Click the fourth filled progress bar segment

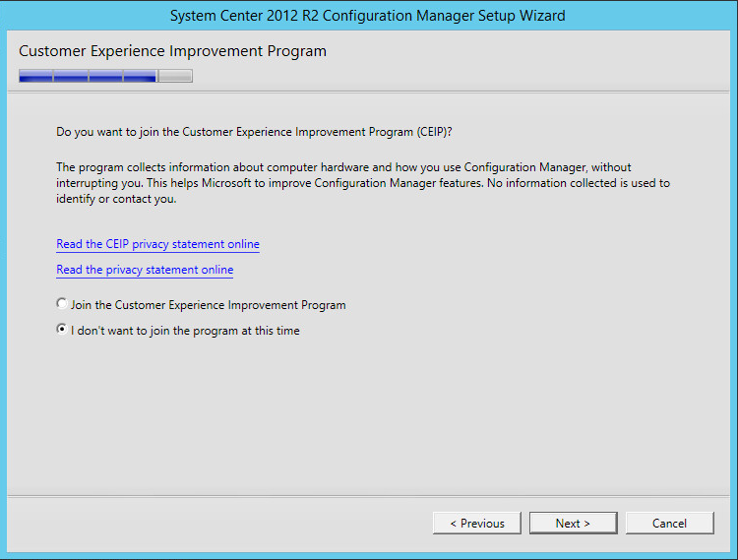pyautogui.click(x=140, y=76)
